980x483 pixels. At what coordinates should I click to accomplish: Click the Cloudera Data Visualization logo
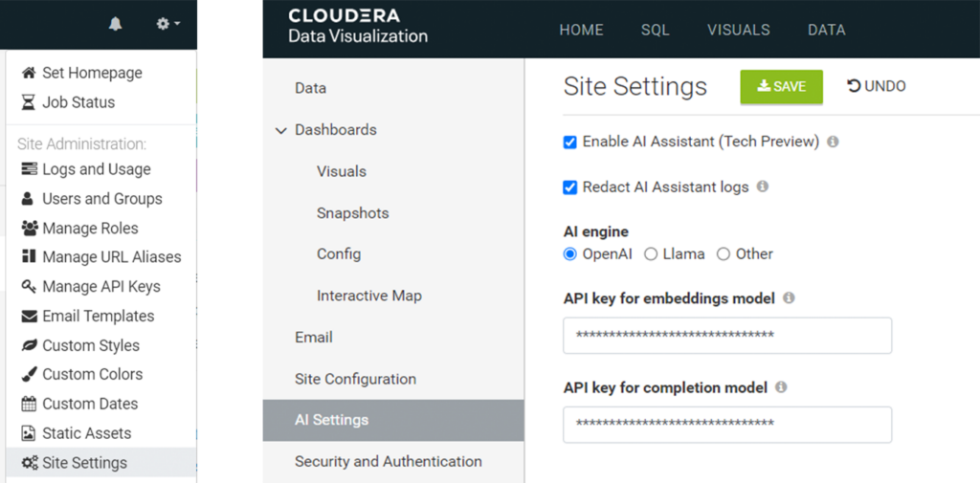coord(358,26)
